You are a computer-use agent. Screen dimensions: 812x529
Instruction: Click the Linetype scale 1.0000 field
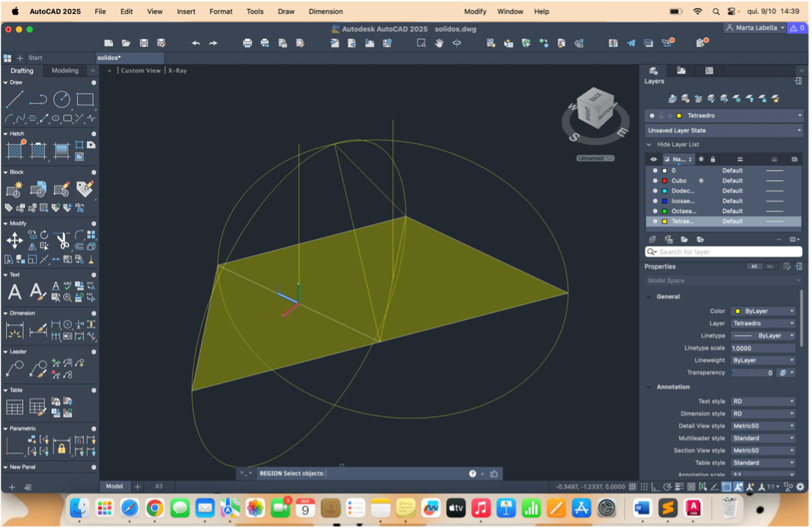click(x=763, y=349)
